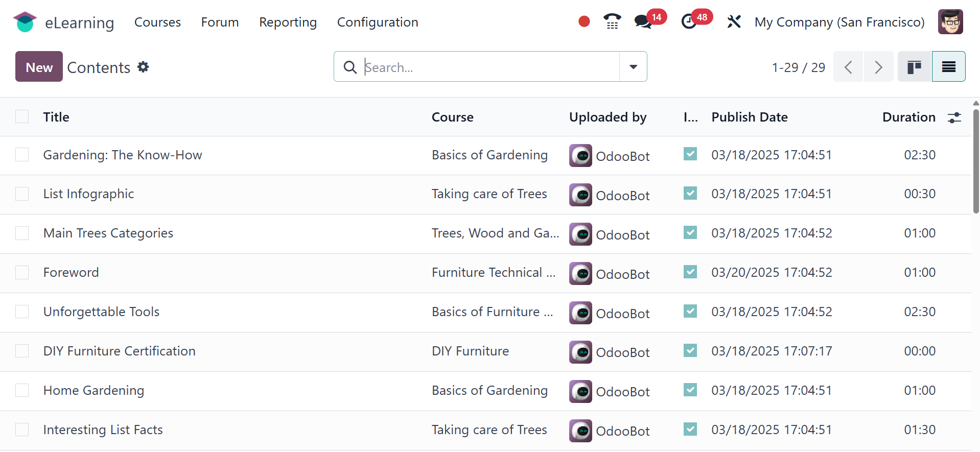Screen dimensions: 980x452
Task: Click OdooBot avatar in Foreword row
Action: click(x=580, y=274)
